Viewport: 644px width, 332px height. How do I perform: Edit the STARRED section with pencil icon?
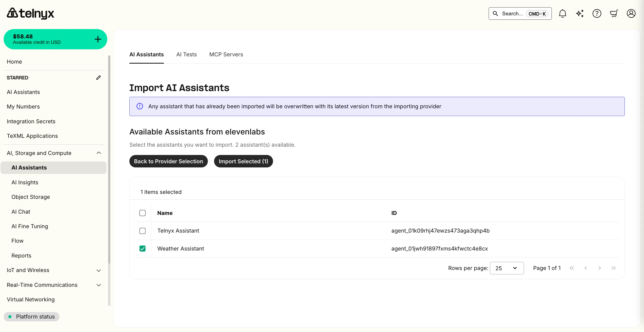[x=98, y=77]
